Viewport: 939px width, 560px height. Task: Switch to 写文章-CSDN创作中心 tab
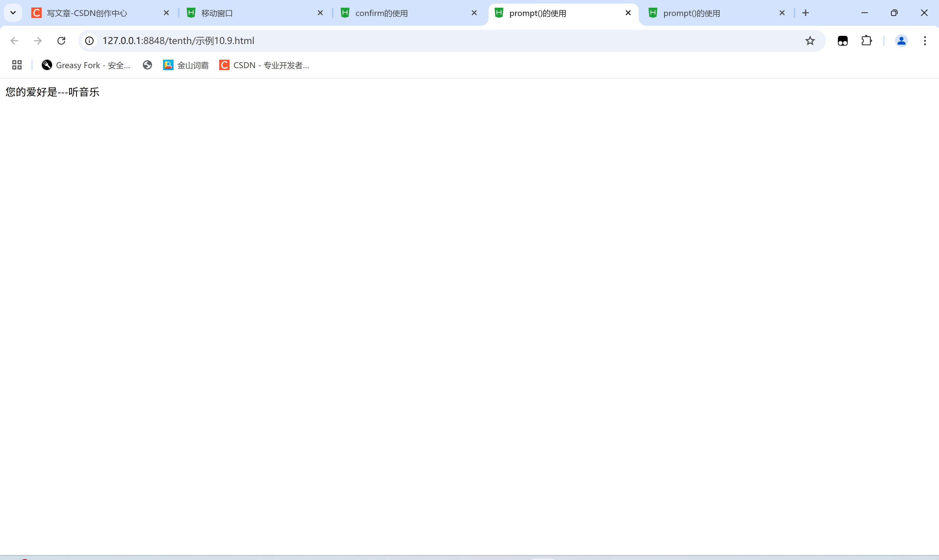tap(87, 13)
